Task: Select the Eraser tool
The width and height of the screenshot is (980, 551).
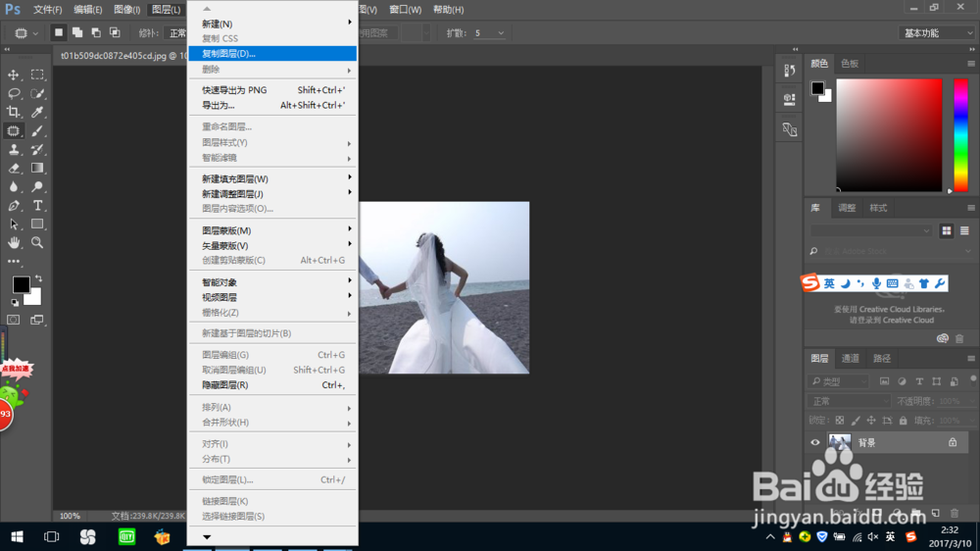Action: [x=13, y=169]
